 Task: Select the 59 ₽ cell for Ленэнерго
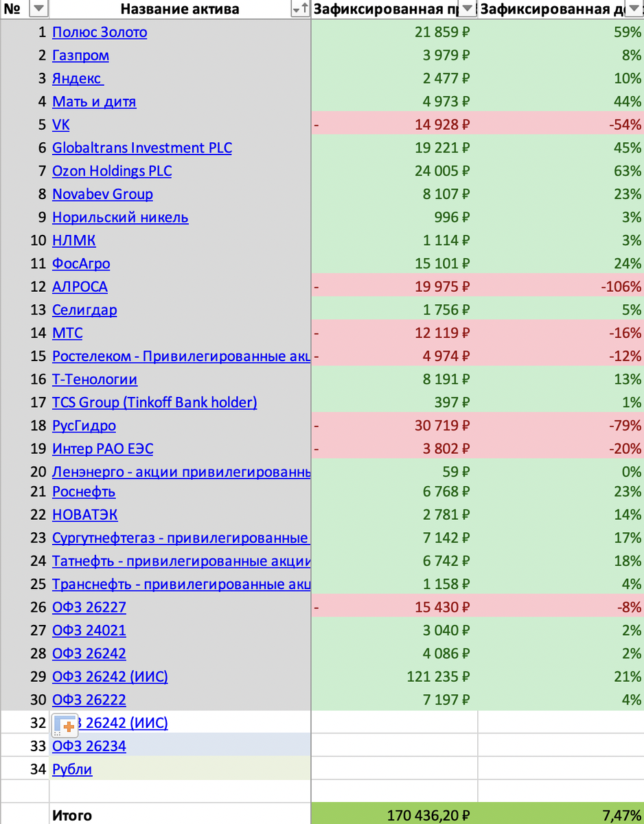[x=394, y=472]
